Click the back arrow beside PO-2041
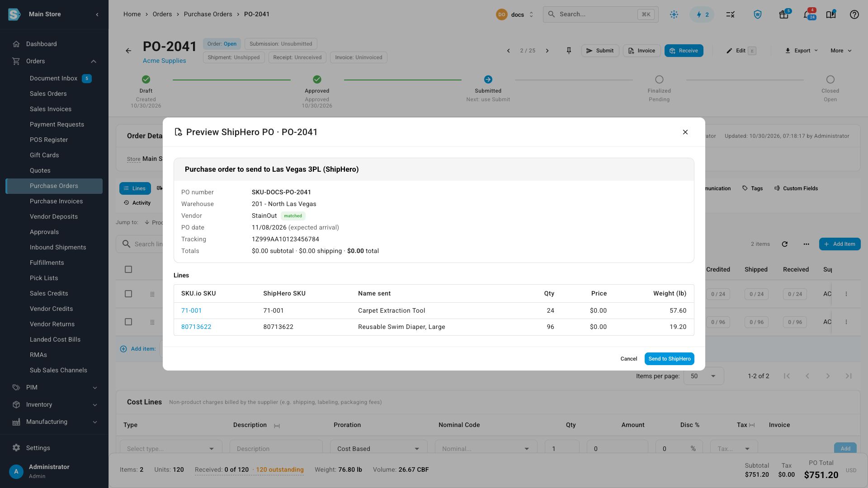 point(128,51)
